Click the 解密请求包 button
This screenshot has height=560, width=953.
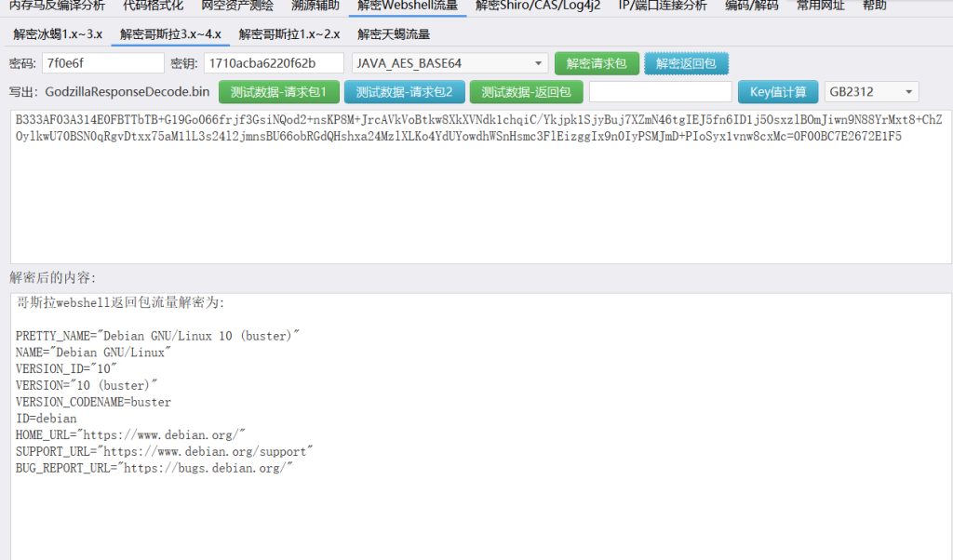coord(597,63)
